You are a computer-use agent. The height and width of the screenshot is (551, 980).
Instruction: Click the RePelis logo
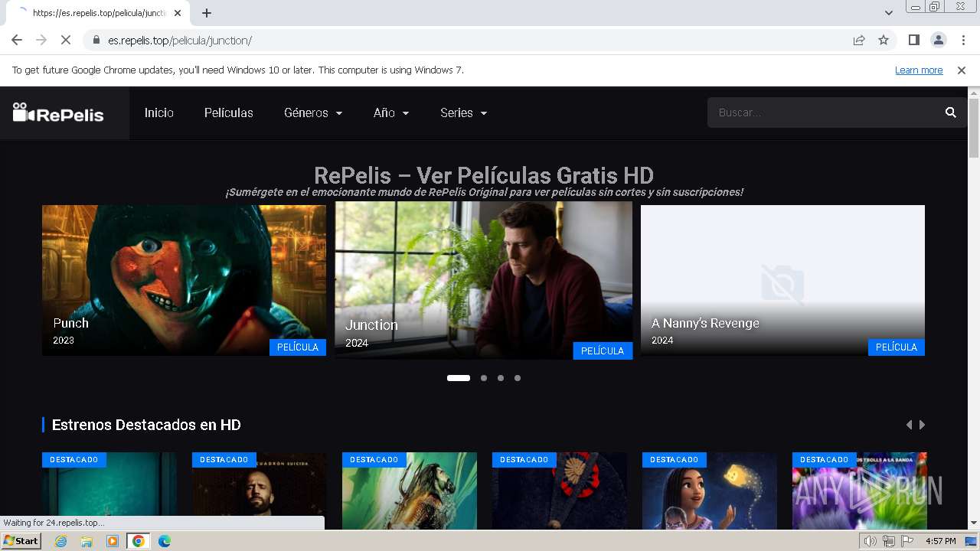(58, 113)
